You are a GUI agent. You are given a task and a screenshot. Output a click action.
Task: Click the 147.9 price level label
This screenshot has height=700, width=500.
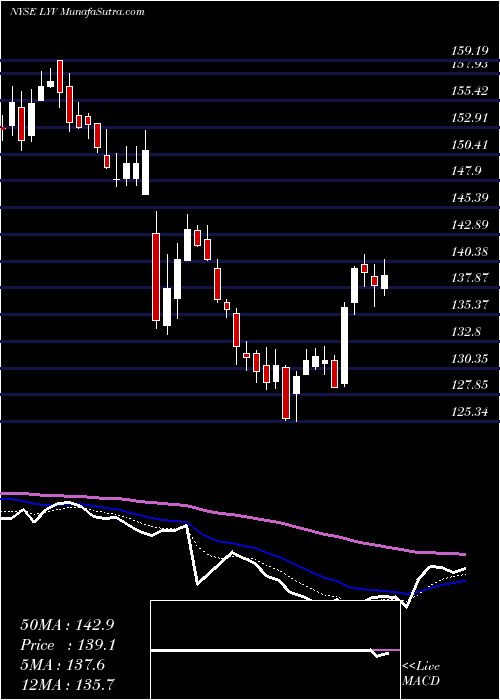468,171
